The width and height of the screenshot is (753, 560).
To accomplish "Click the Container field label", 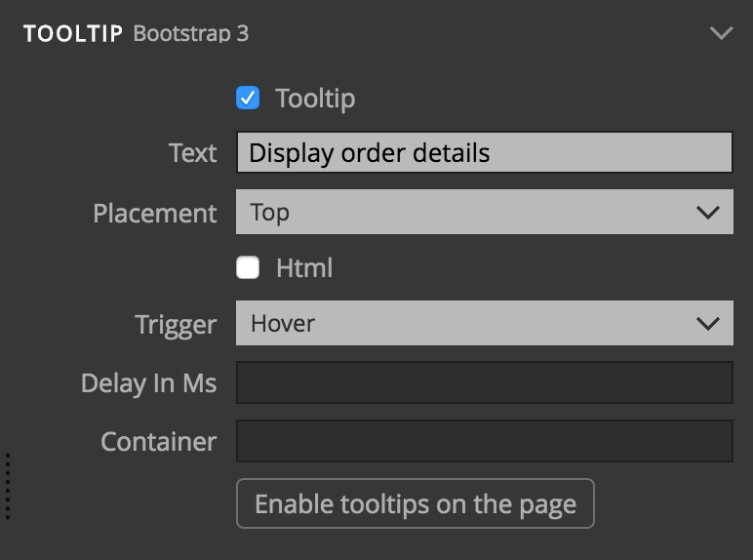I will point(158,441).
